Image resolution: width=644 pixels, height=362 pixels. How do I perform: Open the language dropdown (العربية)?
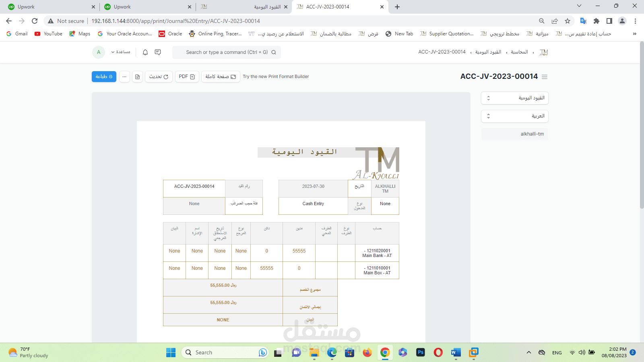click(x=515, y=116)
